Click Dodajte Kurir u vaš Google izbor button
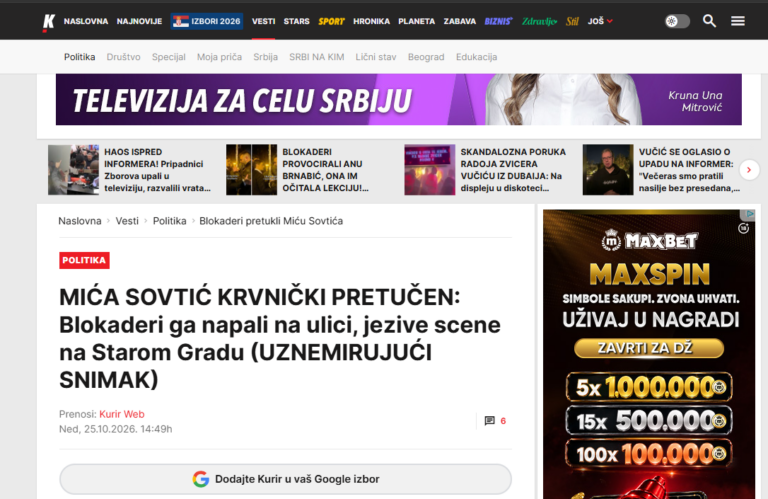768x499 pixels. point(286,479)
